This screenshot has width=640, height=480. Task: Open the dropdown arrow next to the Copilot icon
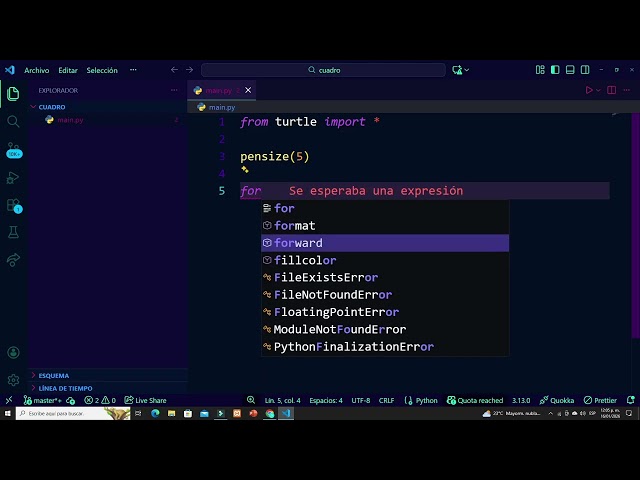pos(467,70)
